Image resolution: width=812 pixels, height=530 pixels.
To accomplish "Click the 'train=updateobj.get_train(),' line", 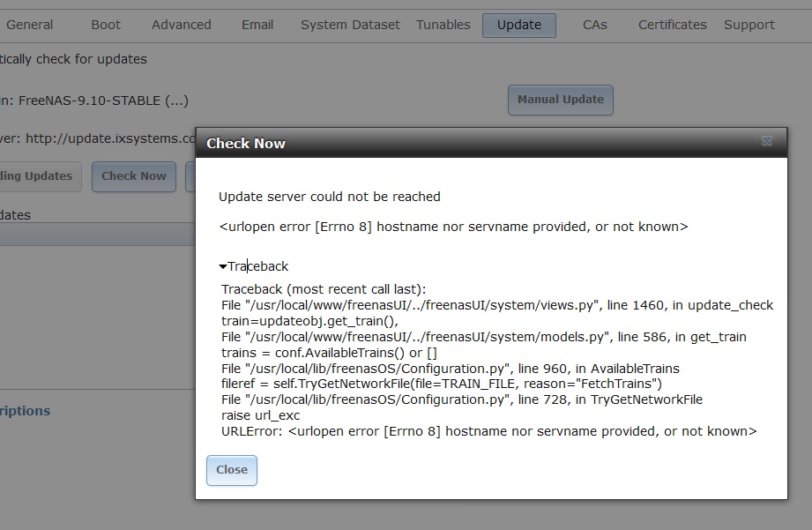I will [x=309, y=321].
